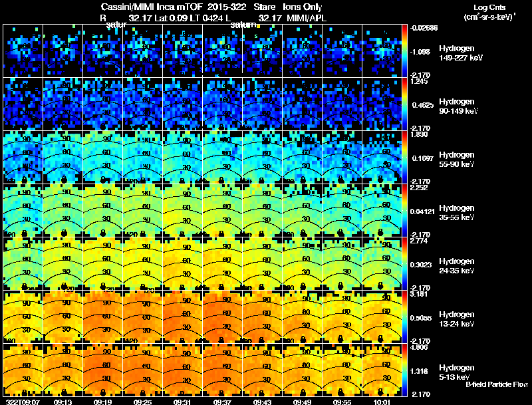Viewport: 532px width, 405px height.
Task: Click the '0.1697' color scale value
Action: pos(423,158)
